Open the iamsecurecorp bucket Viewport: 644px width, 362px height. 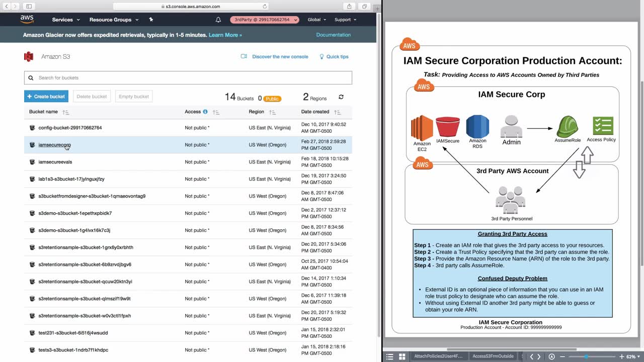tap(55, 145)
